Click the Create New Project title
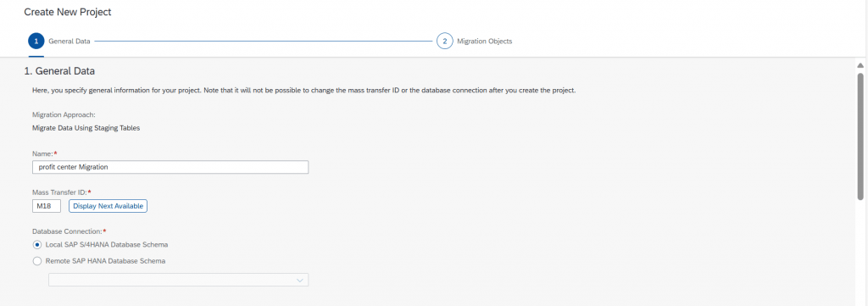Image resolution: width=868 pixels, height=306 pixels. coord(68,12)
